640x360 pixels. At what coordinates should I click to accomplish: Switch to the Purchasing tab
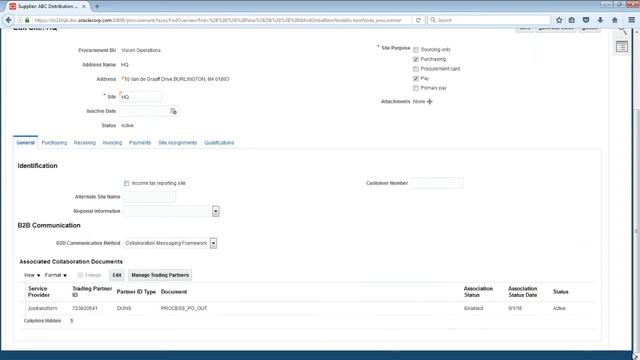point(54,142)
